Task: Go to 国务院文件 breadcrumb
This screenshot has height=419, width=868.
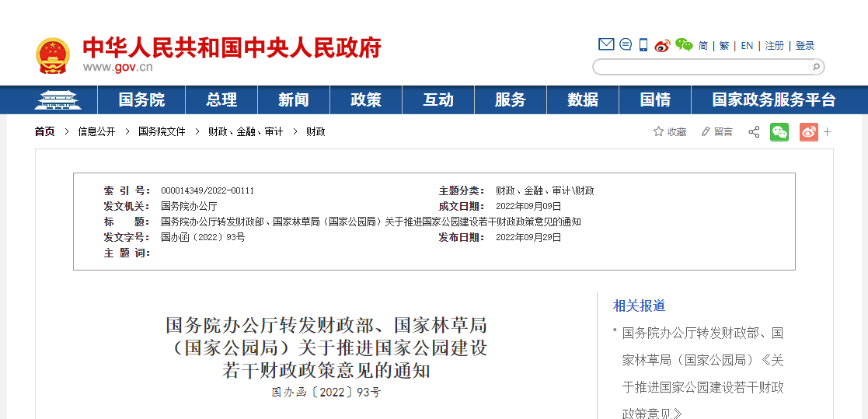Action: (162, 131)
